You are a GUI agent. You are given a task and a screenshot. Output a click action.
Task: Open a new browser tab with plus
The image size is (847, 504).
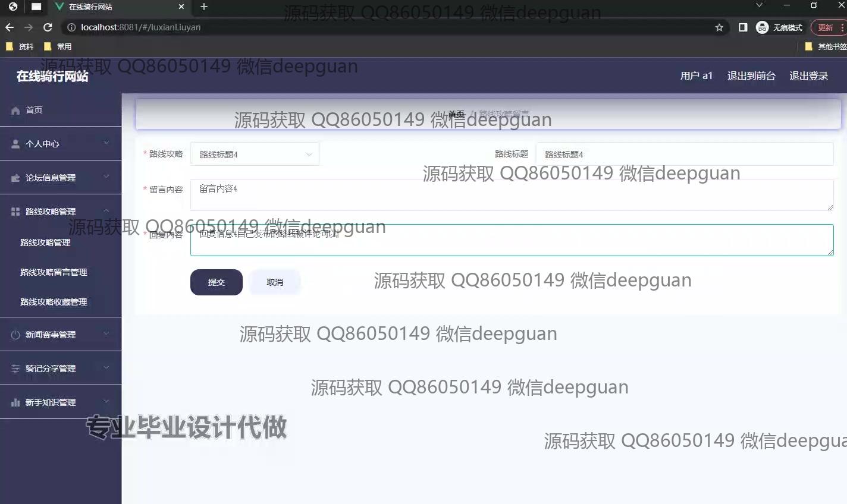click(204, 7)
